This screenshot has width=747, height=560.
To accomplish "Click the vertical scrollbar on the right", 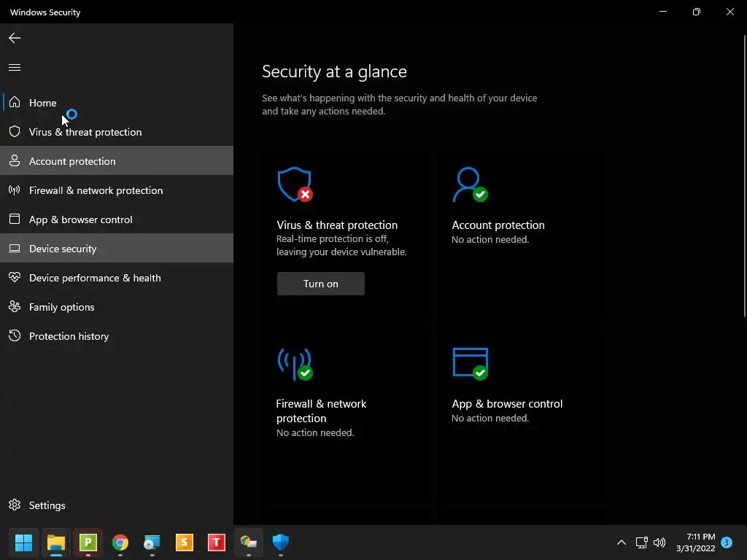I will (x=744, y=176).
